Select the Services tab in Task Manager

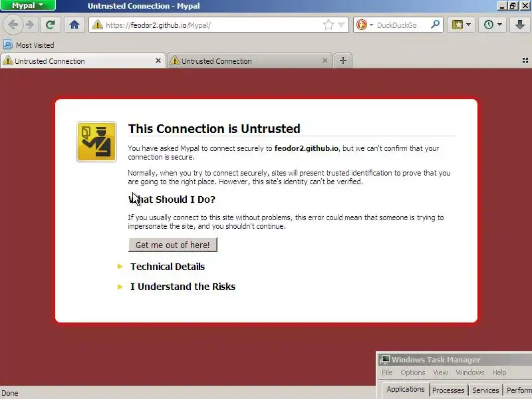(x=485, y=390)
